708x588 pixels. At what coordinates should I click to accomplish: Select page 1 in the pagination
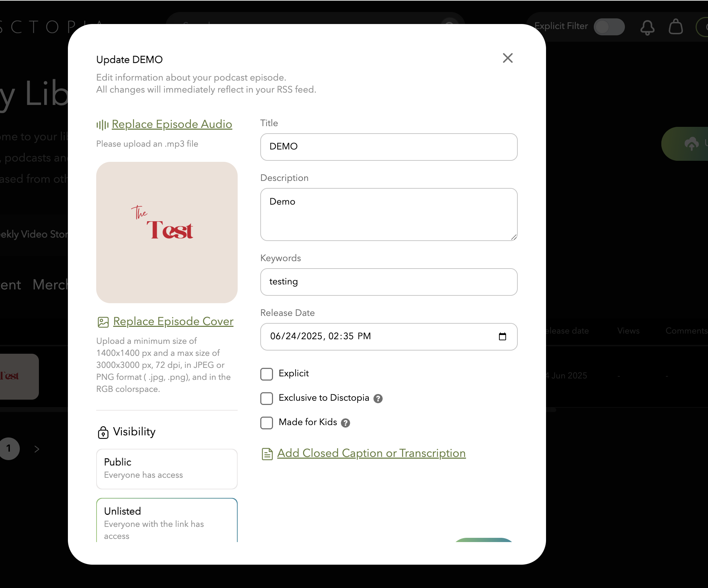click(x=8, y=449)
